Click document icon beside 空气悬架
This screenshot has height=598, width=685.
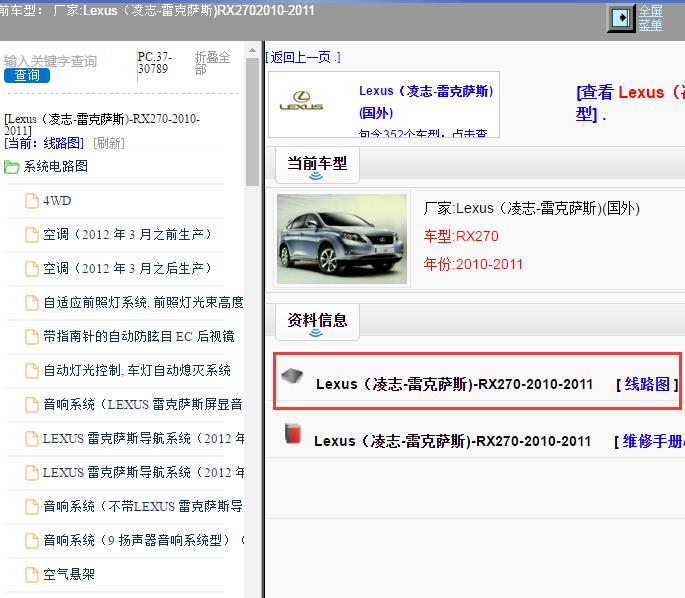[x=31, y=575]
